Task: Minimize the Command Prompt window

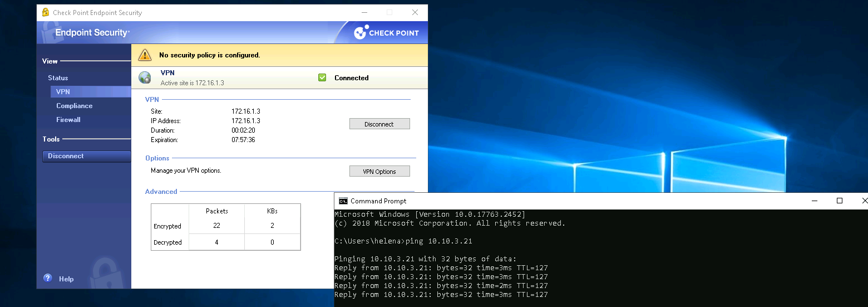Action: coord(815,201)
